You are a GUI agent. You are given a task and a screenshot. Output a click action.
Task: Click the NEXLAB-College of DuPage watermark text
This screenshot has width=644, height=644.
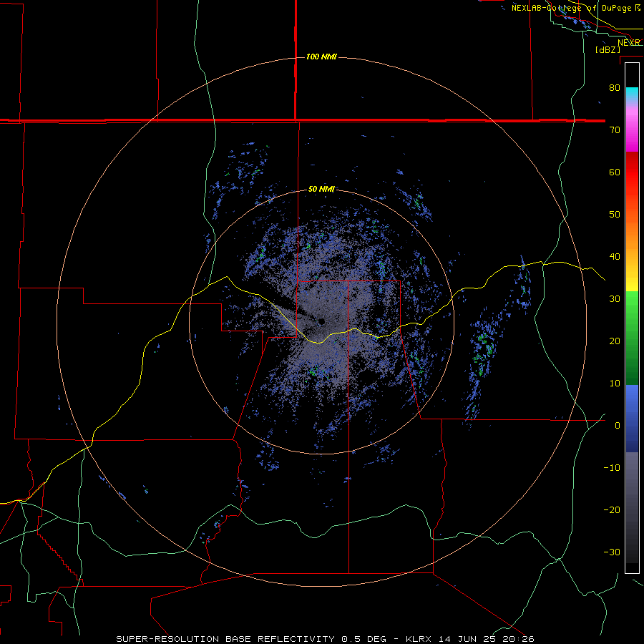[575, 8]
